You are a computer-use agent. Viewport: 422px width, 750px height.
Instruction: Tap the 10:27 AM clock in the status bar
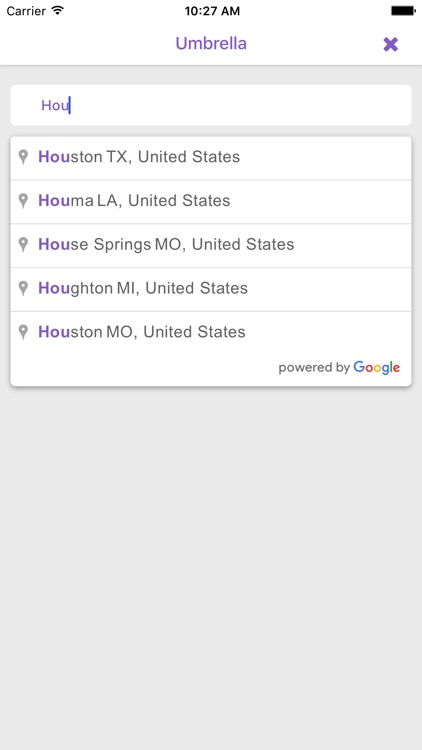tap(212, 11)
